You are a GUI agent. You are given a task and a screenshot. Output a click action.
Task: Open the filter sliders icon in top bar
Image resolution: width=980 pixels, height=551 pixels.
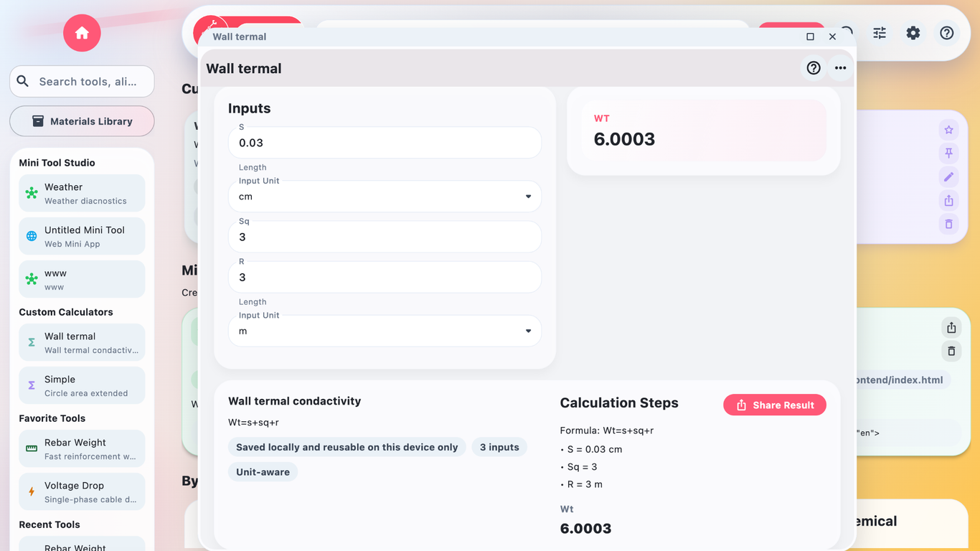coord(879,32)
